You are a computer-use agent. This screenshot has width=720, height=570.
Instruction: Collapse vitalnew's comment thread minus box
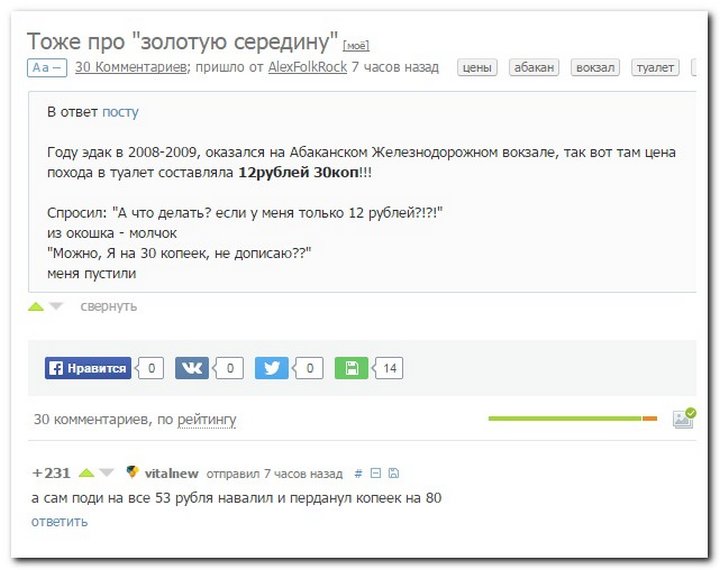click(x=376, y=474)
